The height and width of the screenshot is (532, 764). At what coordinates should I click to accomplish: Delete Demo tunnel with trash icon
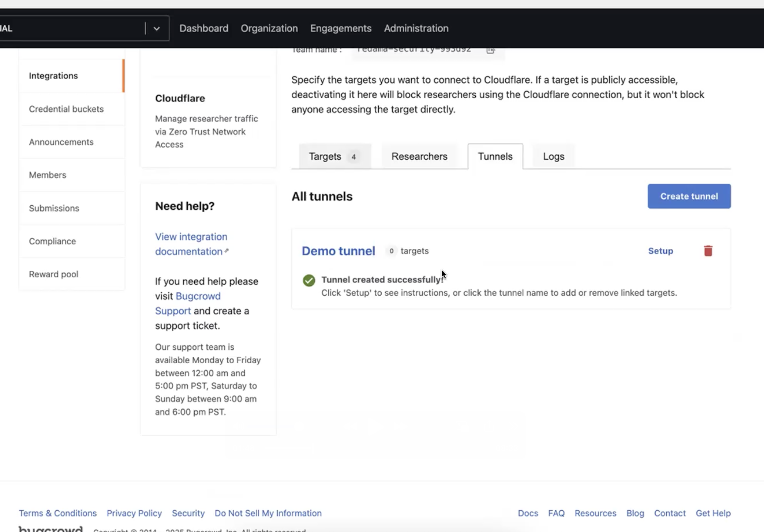pyautogui.click(x=708, y=251)
